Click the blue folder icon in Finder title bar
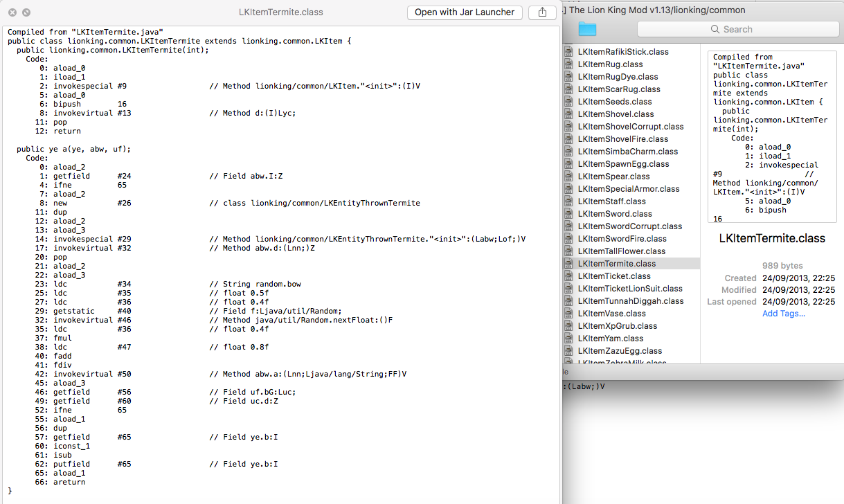This screenshot has width=844, height=504. pos(587,29)
